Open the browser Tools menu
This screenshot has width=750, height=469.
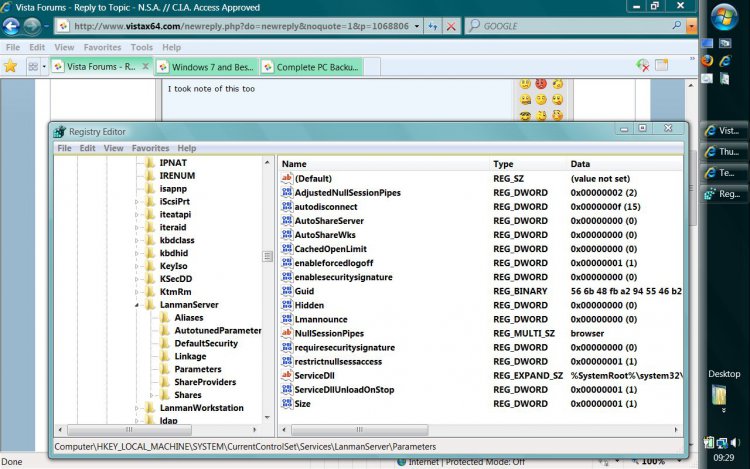142,47
